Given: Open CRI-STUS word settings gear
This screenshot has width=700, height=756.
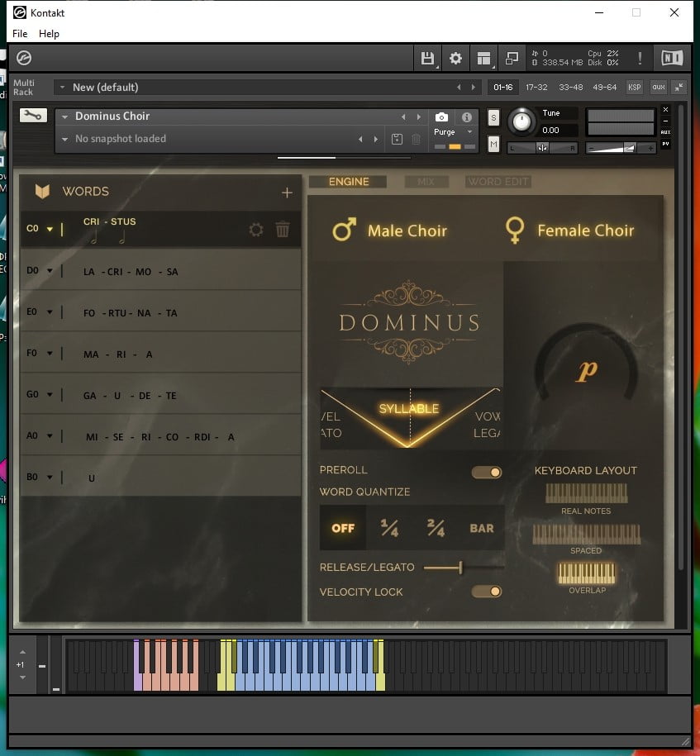Looking at the screenshot, I should point(256,230).
